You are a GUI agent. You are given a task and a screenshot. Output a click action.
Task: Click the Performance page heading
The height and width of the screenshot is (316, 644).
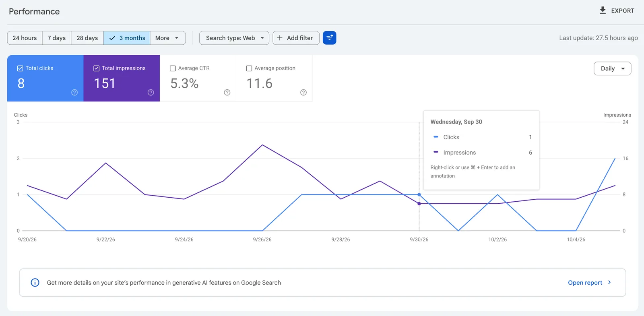coord(34,11)
